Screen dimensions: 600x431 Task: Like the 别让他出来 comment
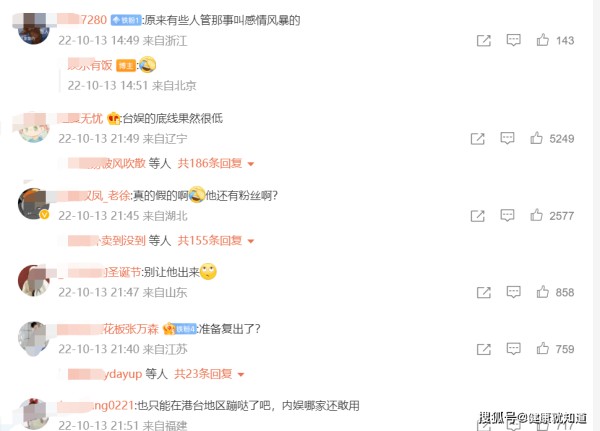click(x=543, y=292)
